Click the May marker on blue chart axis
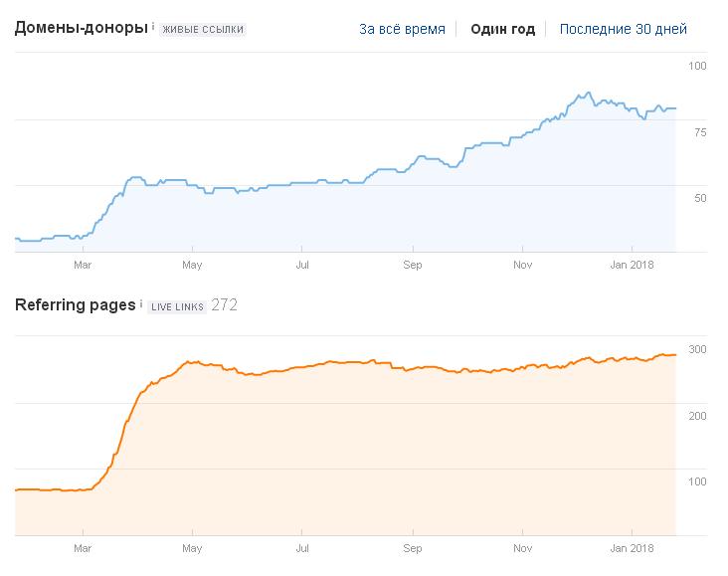The height and width of the screenshot is (576, 728). (x=192, y=265)
